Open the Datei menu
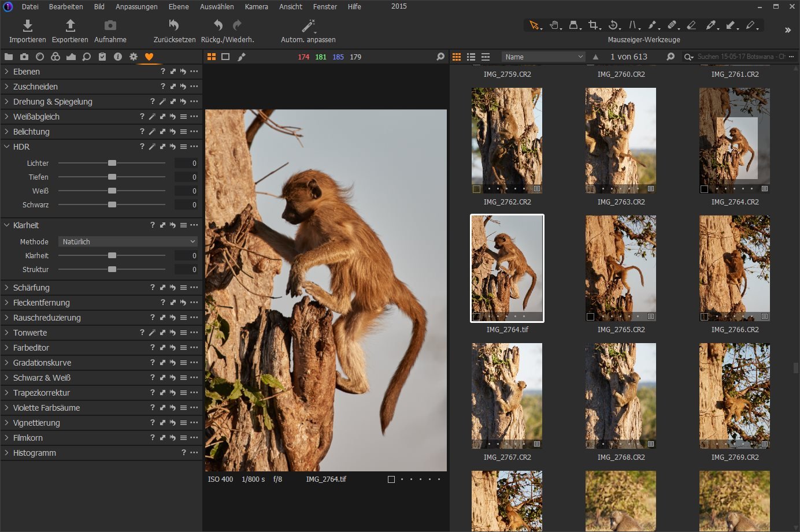Image resolution: width=800 pixels, height=532 pixels. (30, 7)
